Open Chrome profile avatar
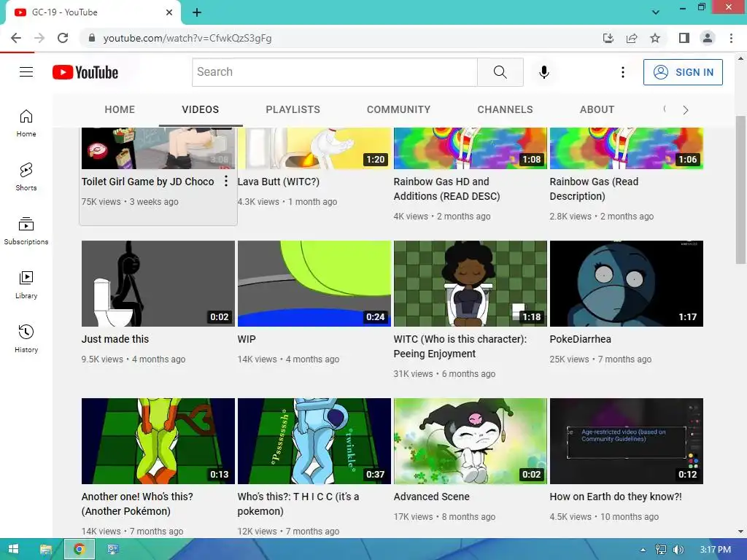Image resolution: width=747 pixels, height=560 pixels. pos(708,38)
